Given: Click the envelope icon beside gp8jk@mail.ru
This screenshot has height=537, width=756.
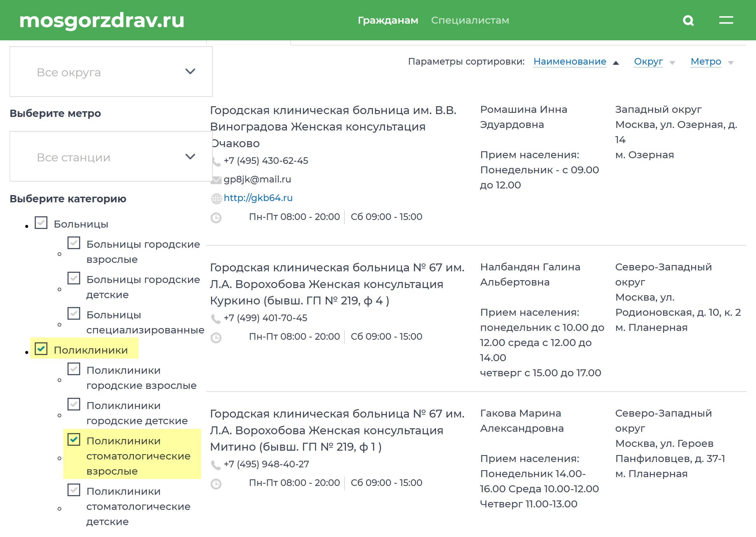Looking at the screenshot, I should (216, 180).
